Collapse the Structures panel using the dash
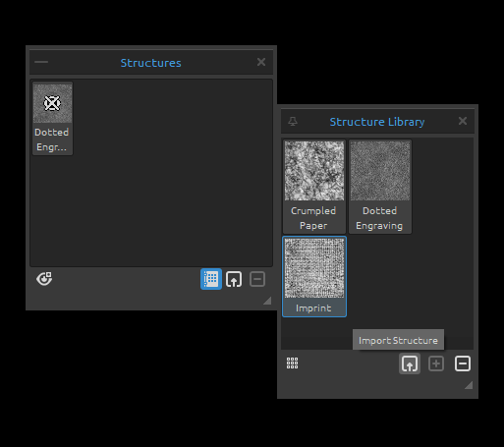Image resolution: width=504 pixels, height=447 pixels. point(41,62)
